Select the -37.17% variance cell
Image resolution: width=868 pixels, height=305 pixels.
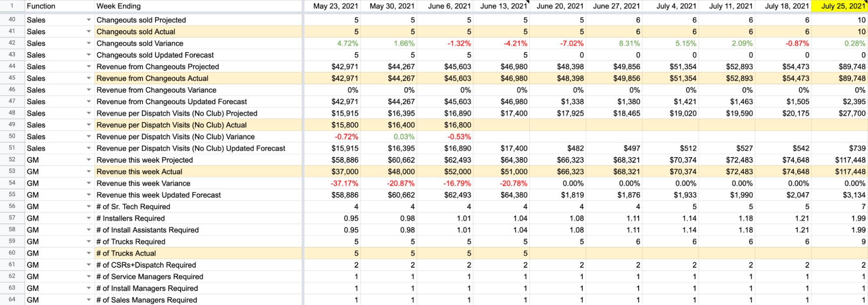332,184
